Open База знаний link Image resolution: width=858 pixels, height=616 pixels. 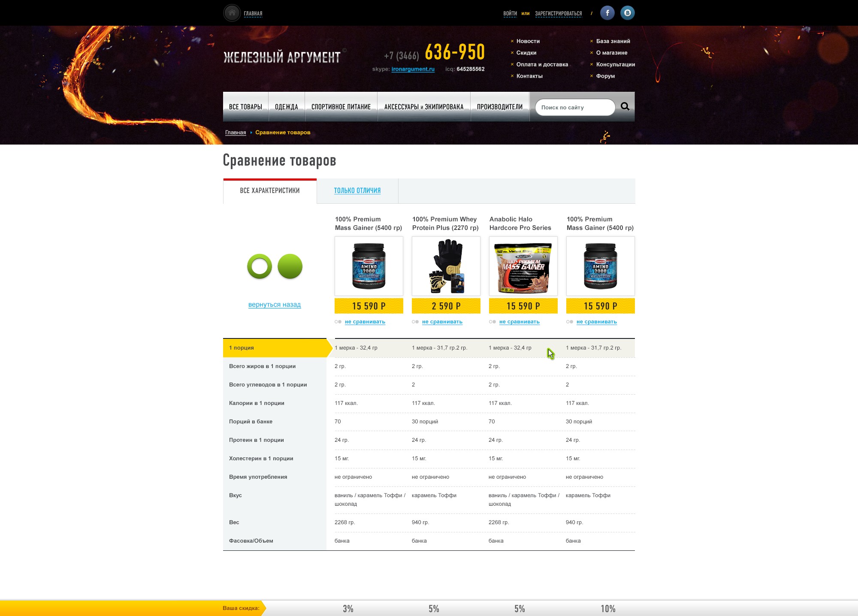(x=613, y=41)
